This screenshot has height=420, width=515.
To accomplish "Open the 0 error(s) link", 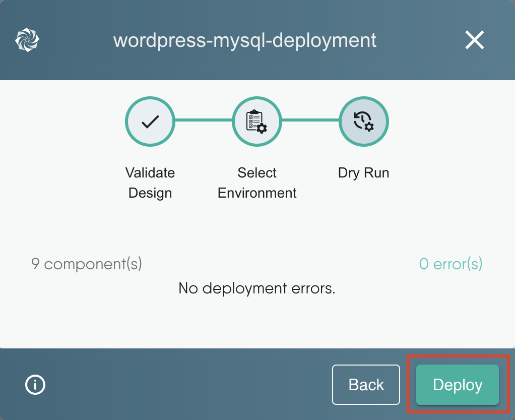I will click(450, 264).
